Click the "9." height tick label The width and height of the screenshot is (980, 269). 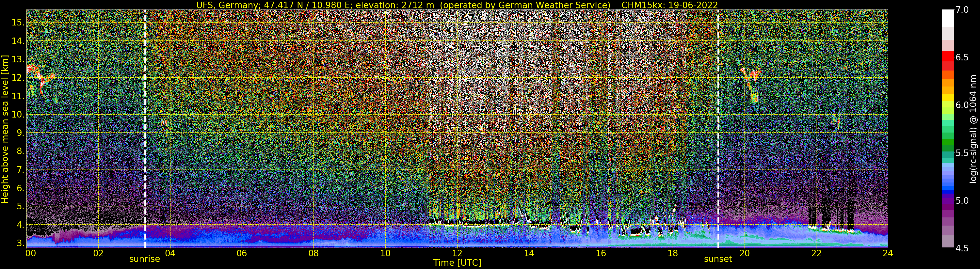pyautogui.click(x=20, y=133)
